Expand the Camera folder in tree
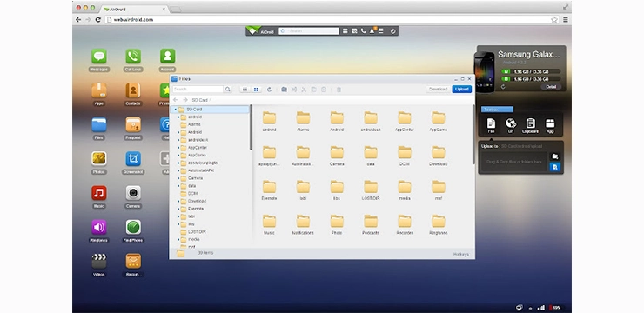The width and height of the screenshot is (644, 313). tap(178, 178)
